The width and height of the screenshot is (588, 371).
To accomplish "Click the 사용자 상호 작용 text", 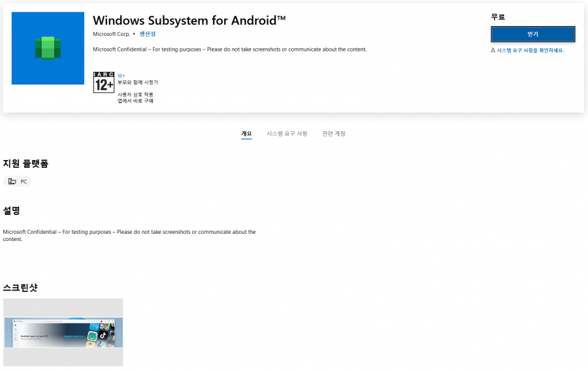I will coord(135,95).
